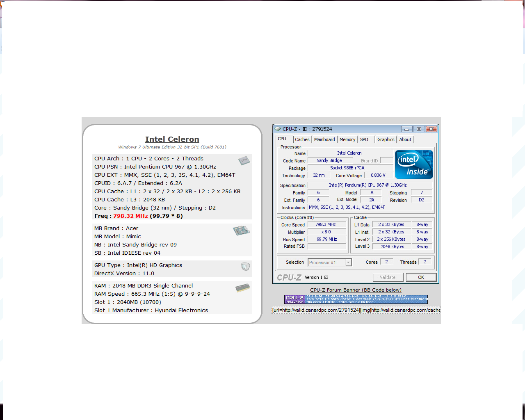Click the 'CPUID : 6.A.7 / Extended : 6.2A' line
Viewport: 525px width, 420px height.
pos(138,183)
